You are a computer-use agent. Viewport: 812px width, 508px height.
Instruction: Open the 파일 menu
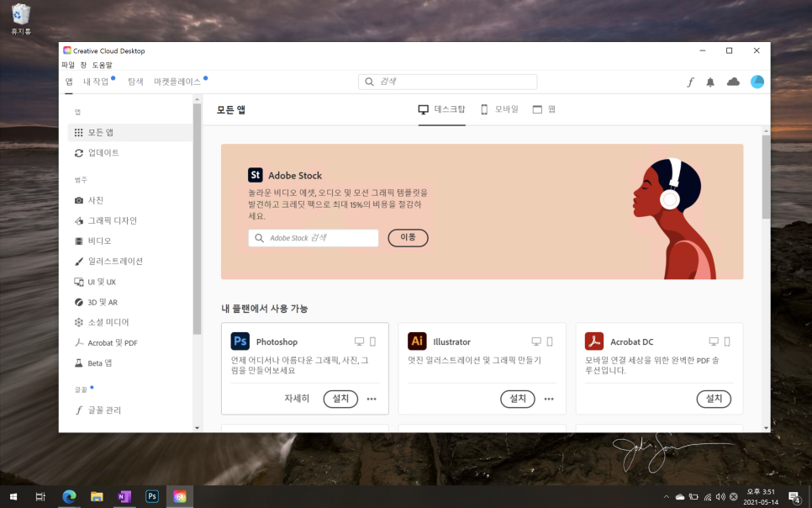coord(68,65)
